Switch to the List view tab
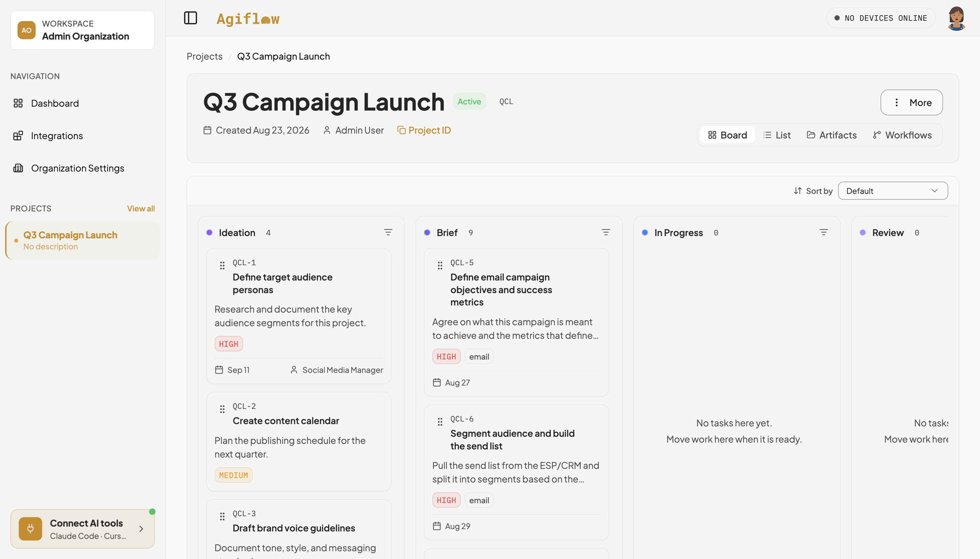 777,135
